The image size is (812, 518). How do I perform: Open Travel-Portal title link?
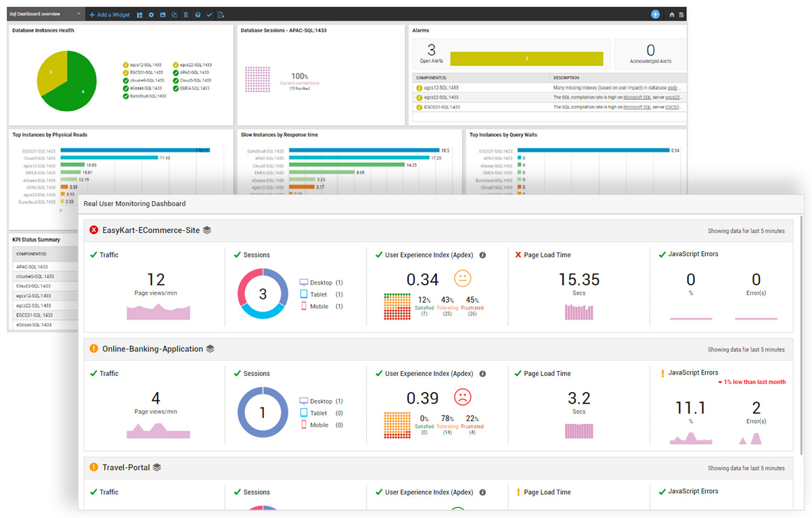tap(126, 467)
